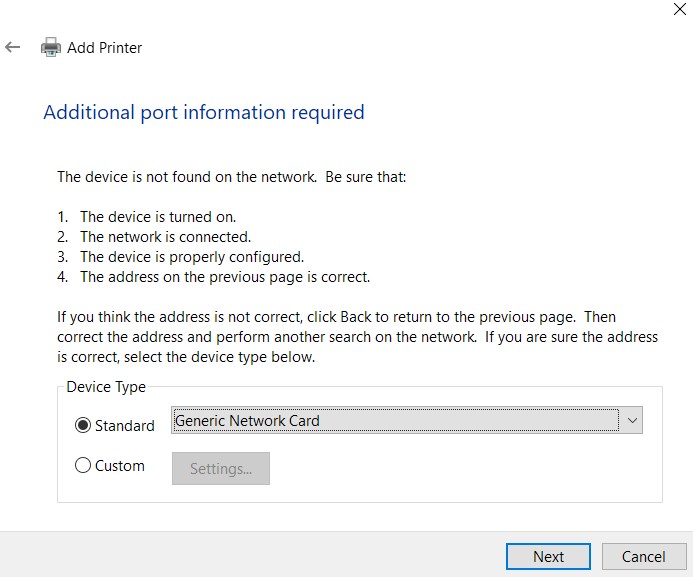Click the paragraph about clicking Back
This screenshot has width=693, height=577.
tap(358, 337)
